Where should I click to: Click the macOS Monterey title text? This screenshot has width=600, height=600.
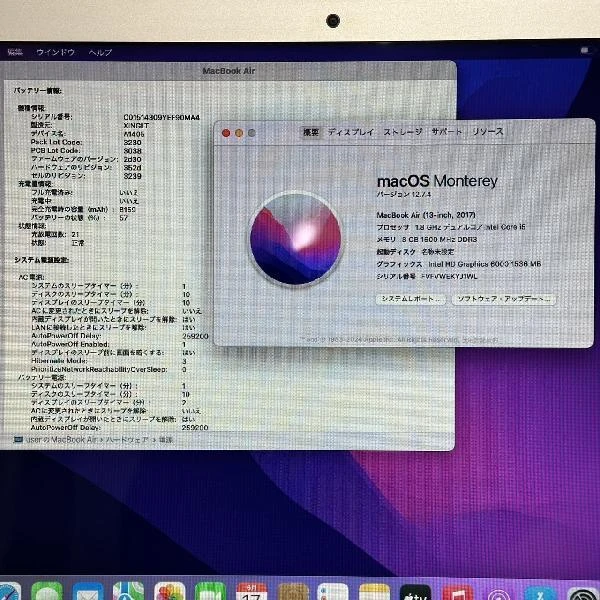click(x=437, y=181)
